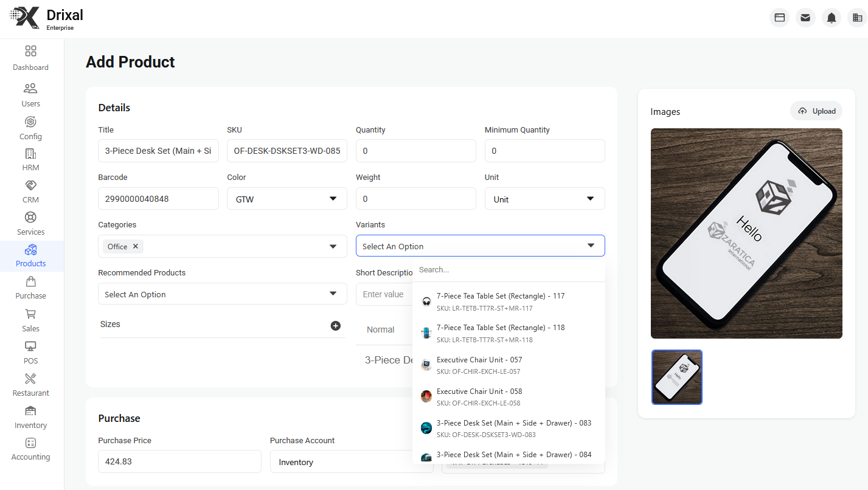
Task: Click the Title input field
Action: click(158, 151)
